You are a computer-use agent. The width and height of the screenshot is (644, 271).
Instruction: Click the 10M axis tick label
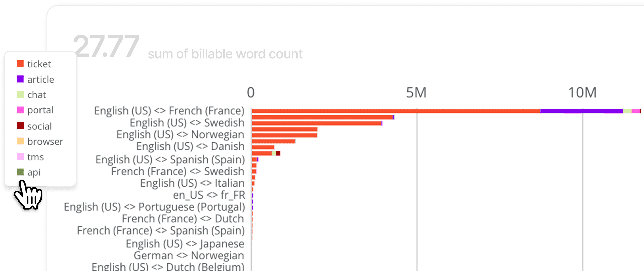(x=582, y=93)
